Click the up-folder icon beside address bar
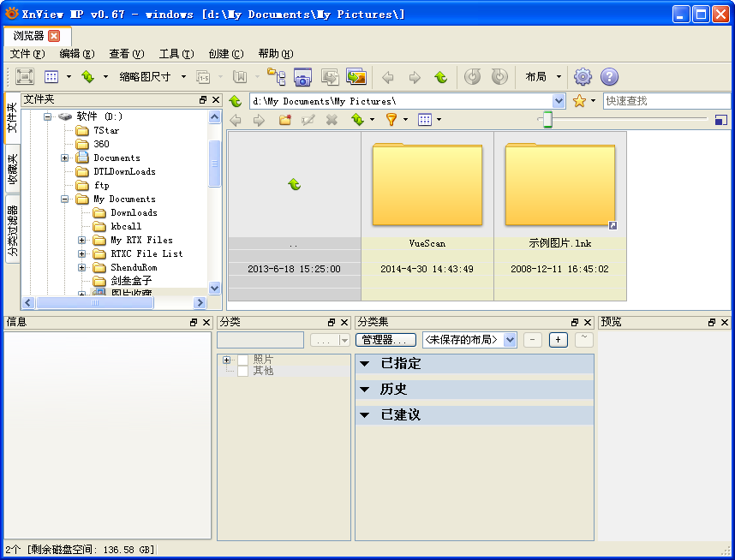Image resolution: width=735 pixels, height=560 pixels. (236, 101)
